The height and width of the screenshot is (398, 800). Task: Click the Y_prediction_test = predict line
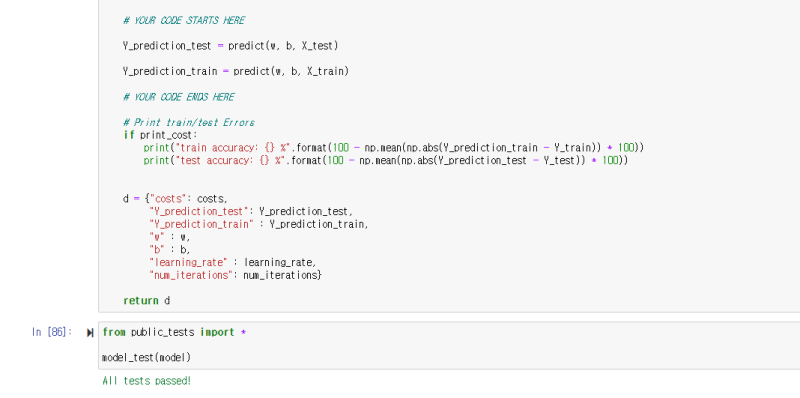point(231,46)
